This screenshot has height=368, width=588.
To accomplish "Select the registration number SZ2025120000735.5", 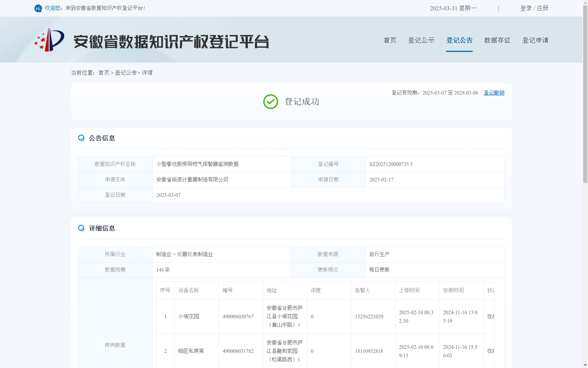I will pos(391,164).
